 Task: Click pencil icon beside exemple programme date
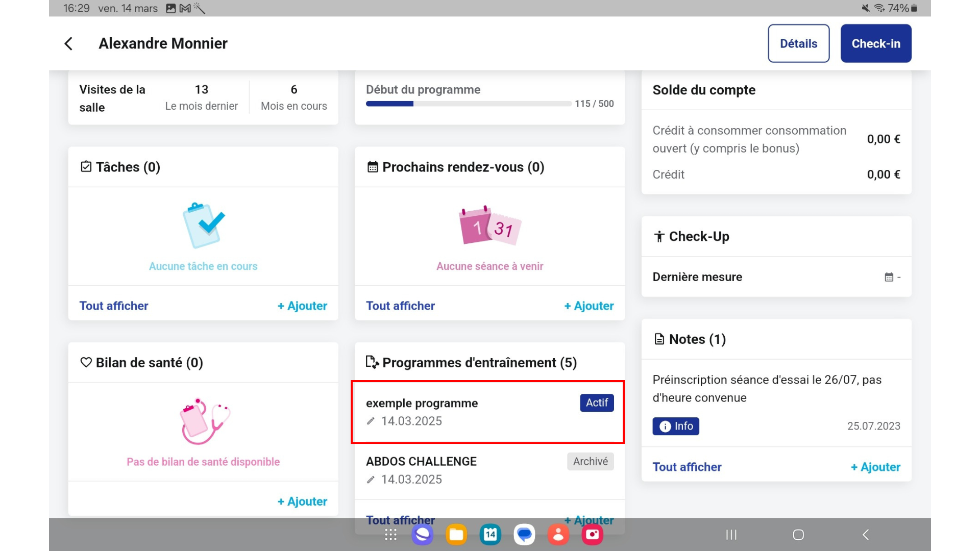point(371,421)
